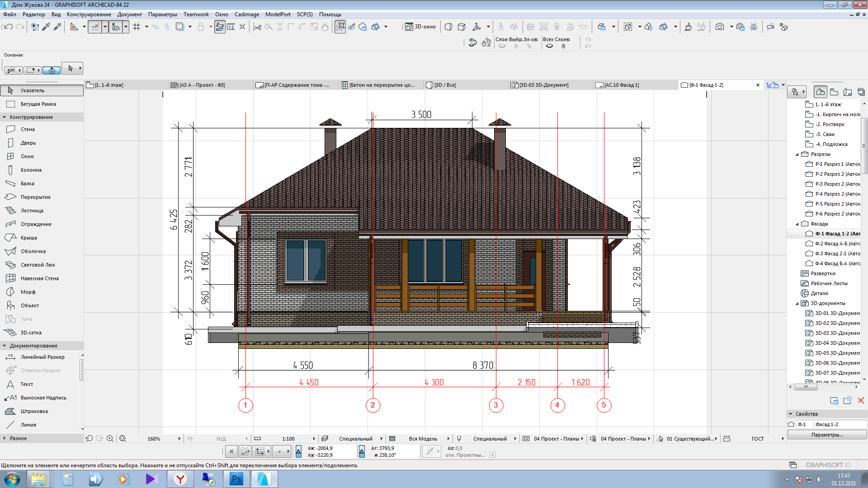Open Photoshop from the taskbar
This screenshot has width=868, height=488.
coord(236,479)
